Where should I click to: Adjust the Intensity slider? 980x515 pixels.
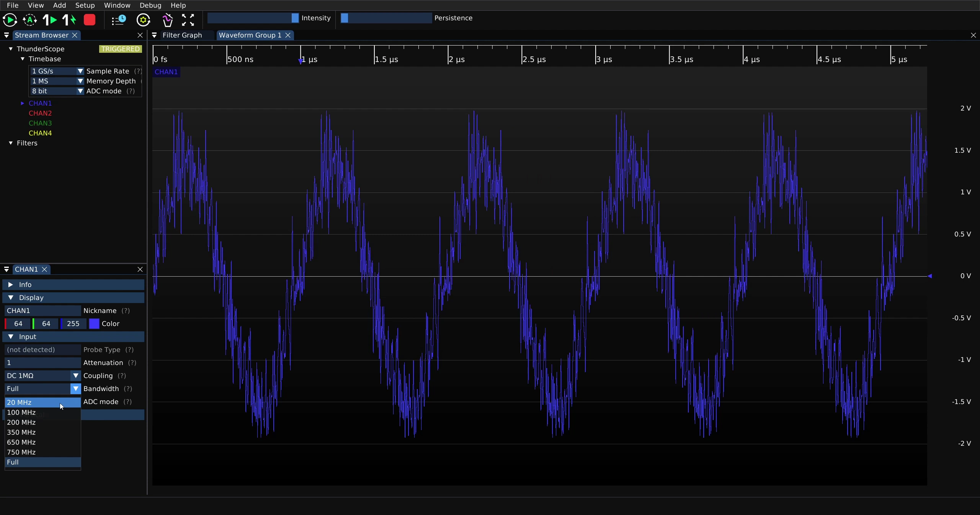(253, 18)
